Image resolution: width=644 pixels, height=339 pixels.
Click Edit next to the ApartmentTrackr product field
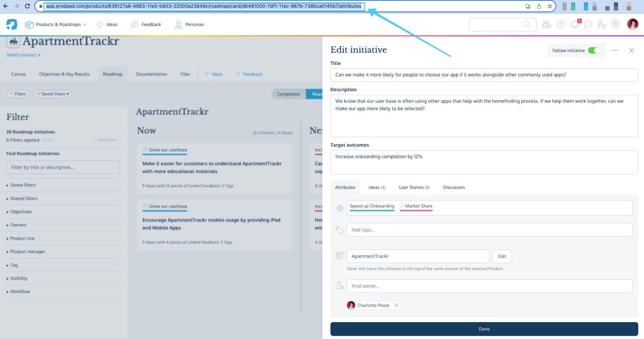click(x=502, y=256)
